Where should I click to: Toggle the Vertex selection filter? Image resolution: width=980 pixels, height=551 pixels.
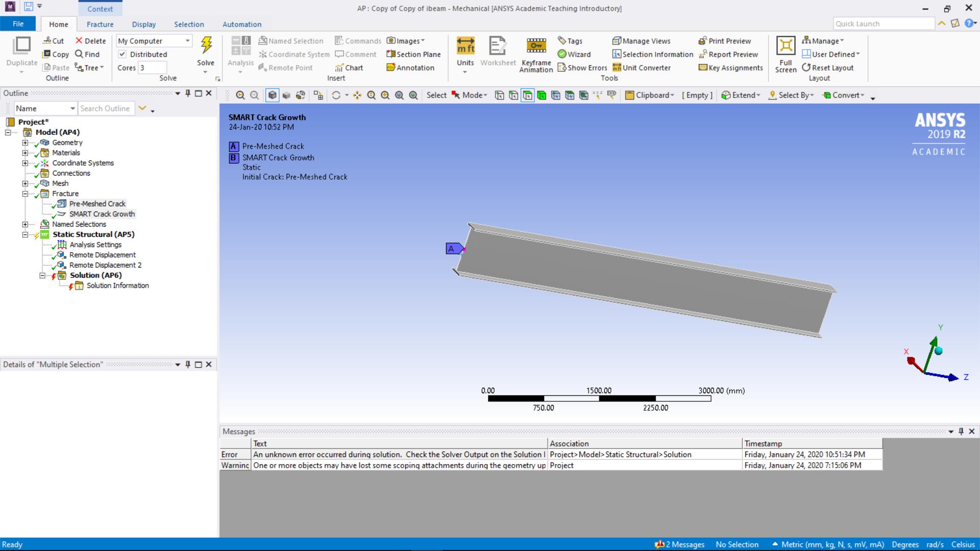499,95
